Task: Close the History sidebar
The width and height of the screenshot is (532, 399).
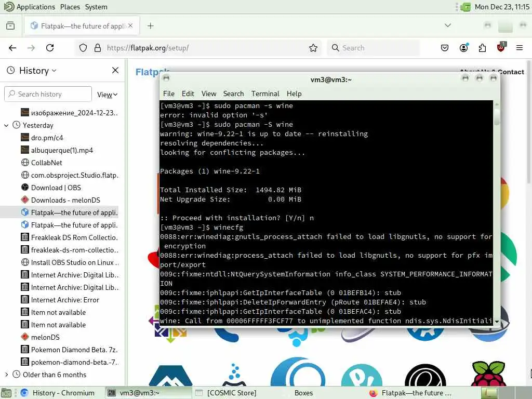Action: (x=115, y=70)
